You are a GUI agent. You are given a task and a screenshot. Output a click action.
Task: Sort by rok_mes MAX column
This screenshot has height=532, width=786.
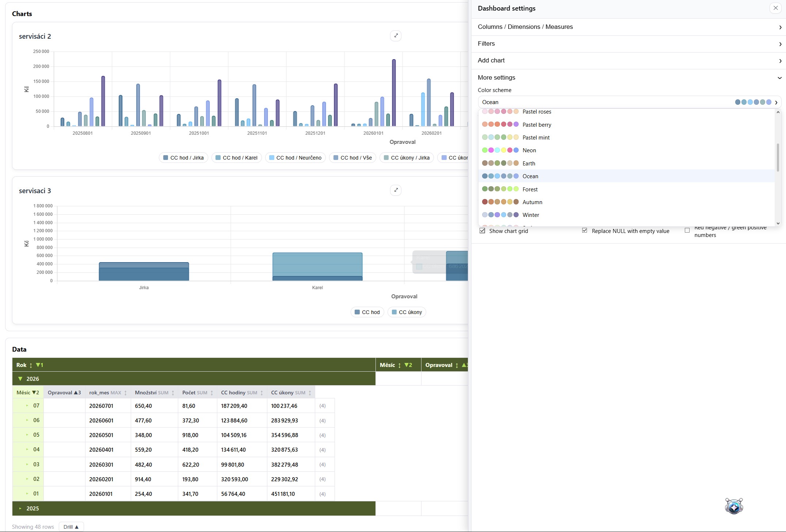(x=125, y=393)
